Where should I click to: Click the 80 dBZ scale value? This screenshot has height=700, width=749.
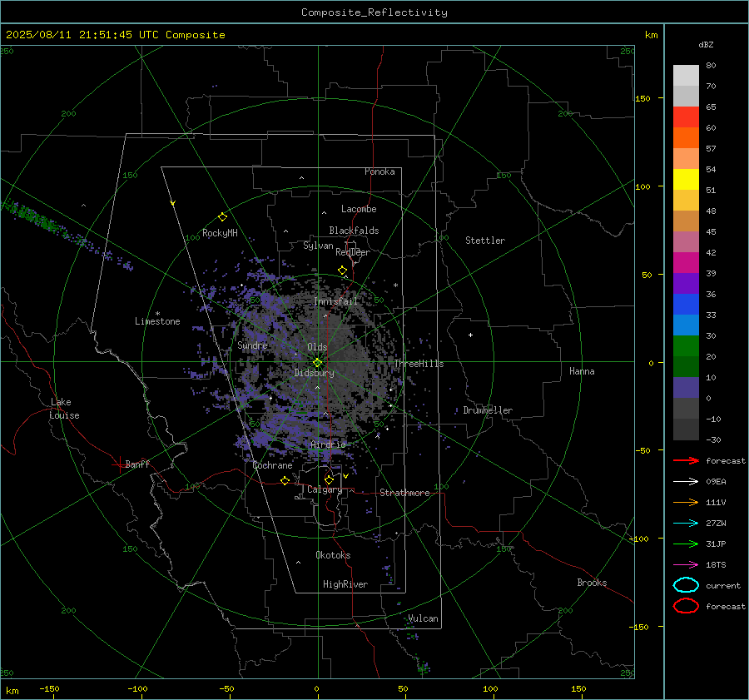[x=711, y=66]
